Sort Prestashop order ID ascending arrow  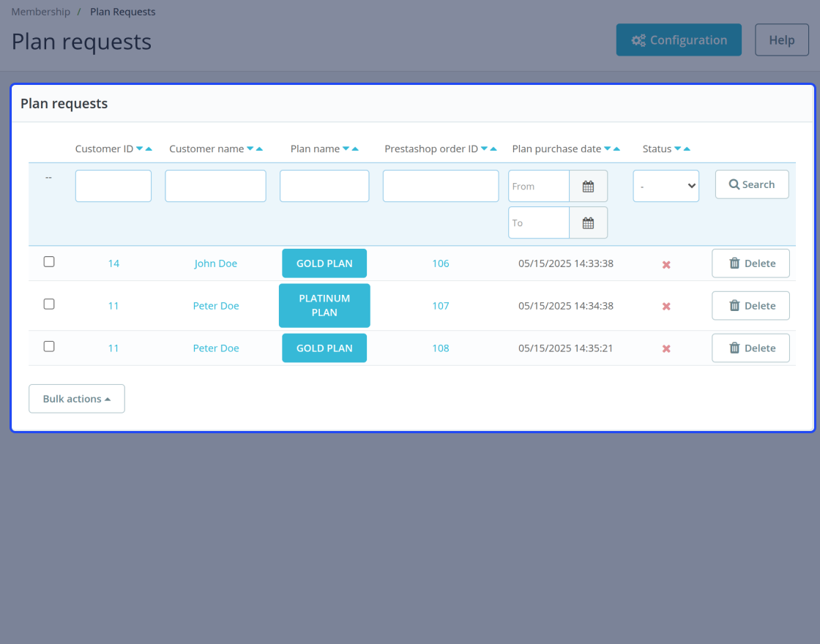coord(493,149)
